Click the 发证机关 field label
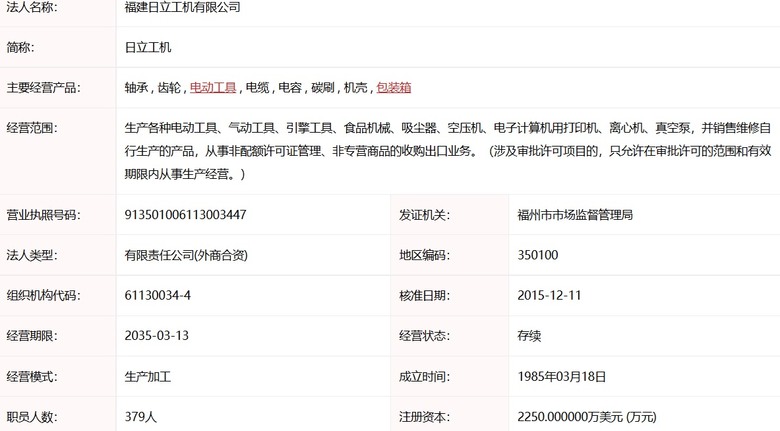Image resolution: width=780 pixels, height=431 pixels. coord(424,215)
